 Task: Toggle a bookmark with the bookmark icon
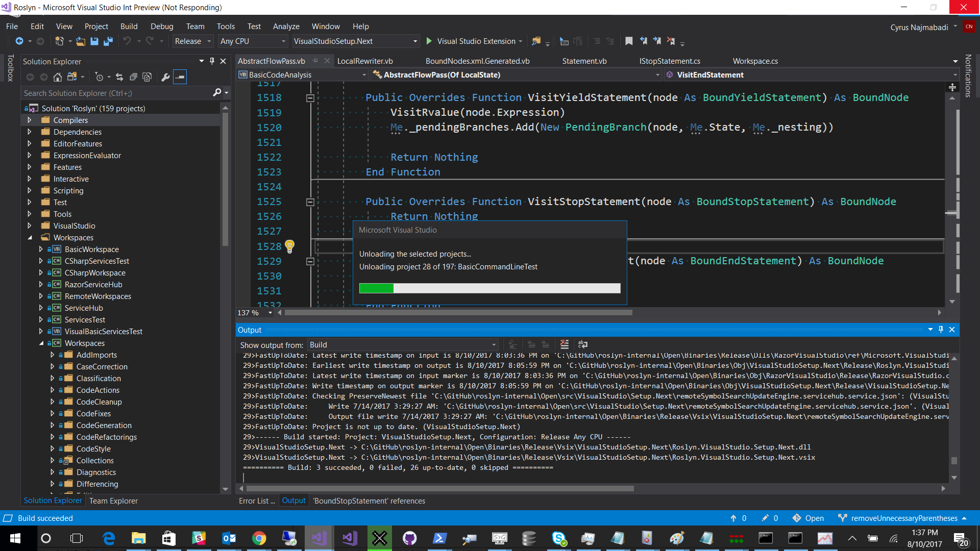[629, 41]
